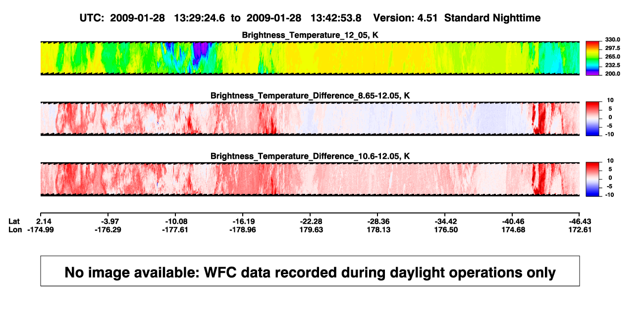Click the 265.0 color scale label
This screenshot has width=644, height=330.
(612, 56)
